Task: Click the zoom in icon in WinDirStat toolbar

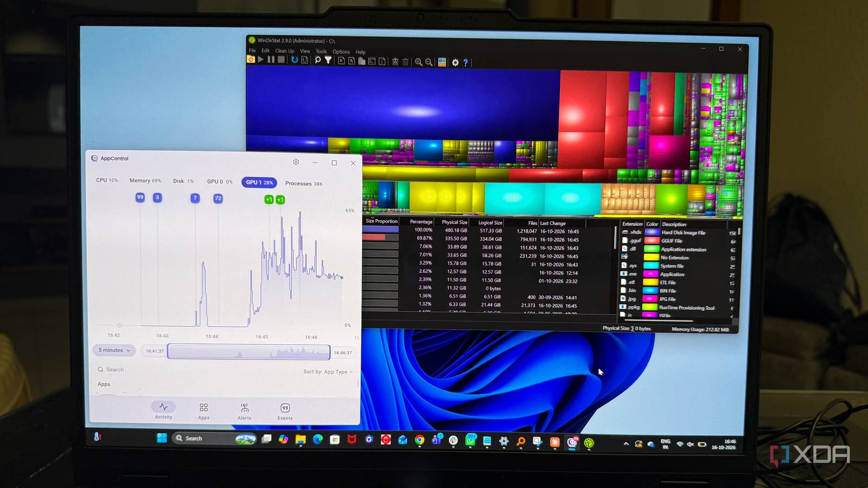Action: coord(418,62)
